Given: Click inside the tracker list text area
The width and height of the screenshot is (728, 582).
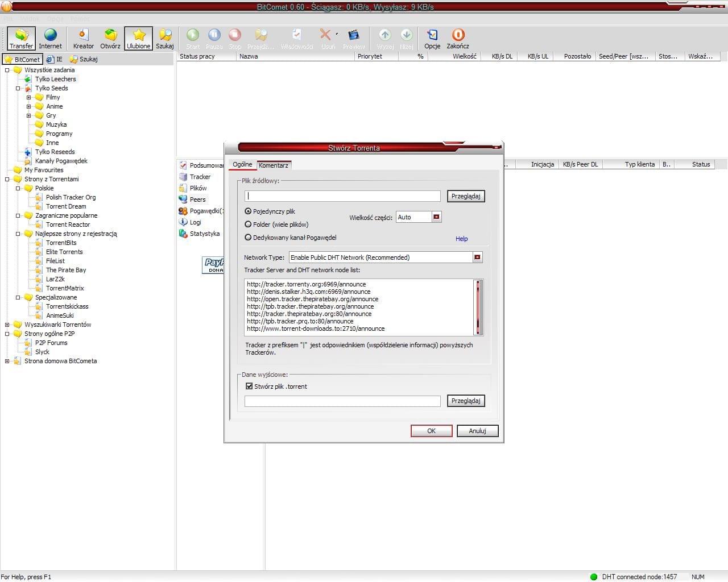Looking at the screenshot, I should click(359, 307).
